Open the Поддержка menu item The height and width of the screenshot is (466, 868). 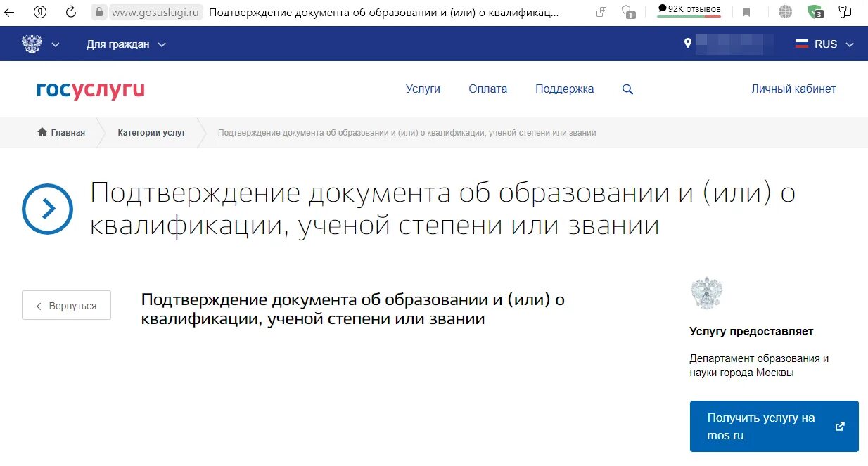tap(564, 89)
